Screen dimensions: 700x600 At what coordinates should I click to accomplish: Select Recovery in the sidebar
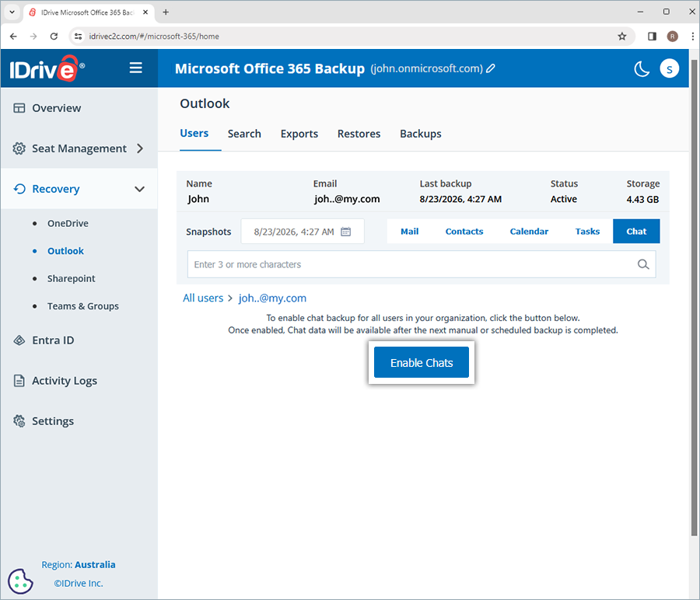tap(79, 189)
